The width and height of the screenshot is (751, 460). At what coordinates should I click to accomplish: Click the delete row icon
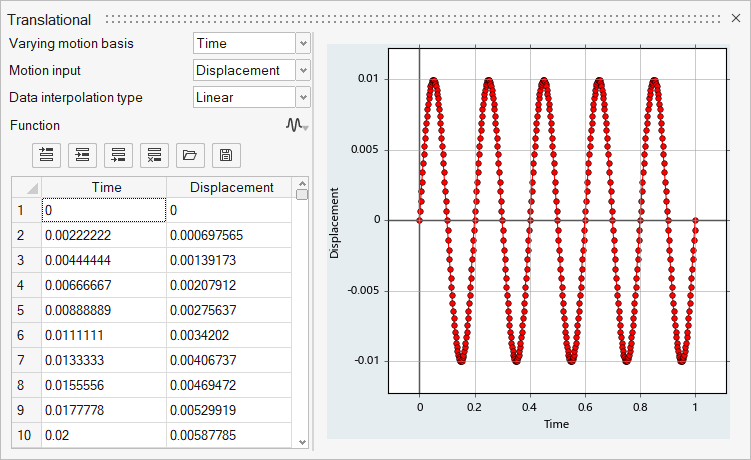tap(154, 155)
